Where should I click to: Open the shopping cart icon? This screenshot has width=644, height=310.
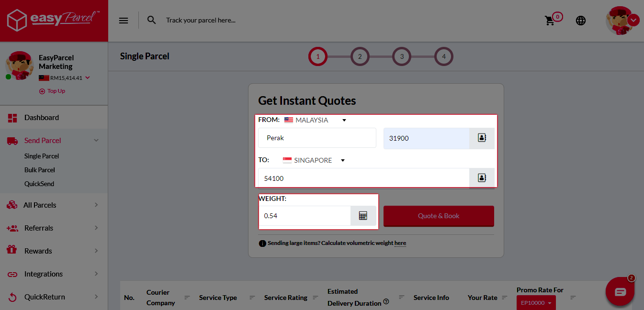550,21
